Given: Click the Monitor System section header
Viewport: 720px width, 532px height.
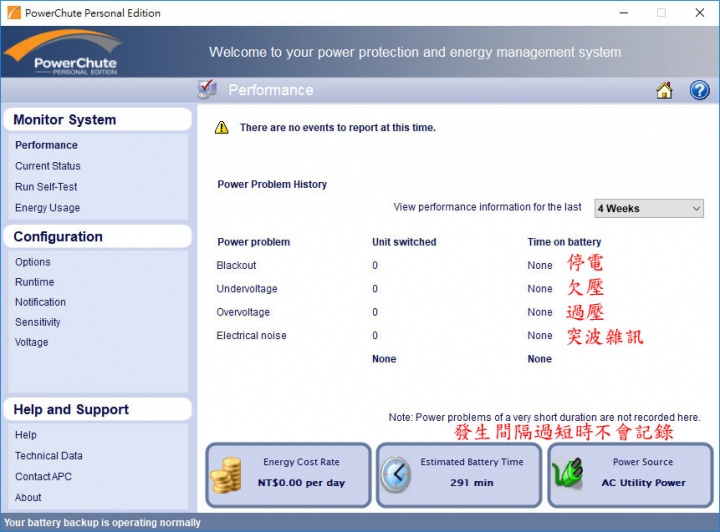Looking at the screenshot, I should [x=97, y=120].
